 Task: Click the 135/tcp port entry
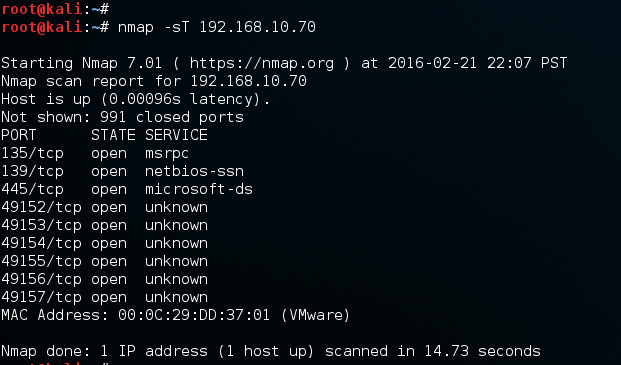(32, 154)
